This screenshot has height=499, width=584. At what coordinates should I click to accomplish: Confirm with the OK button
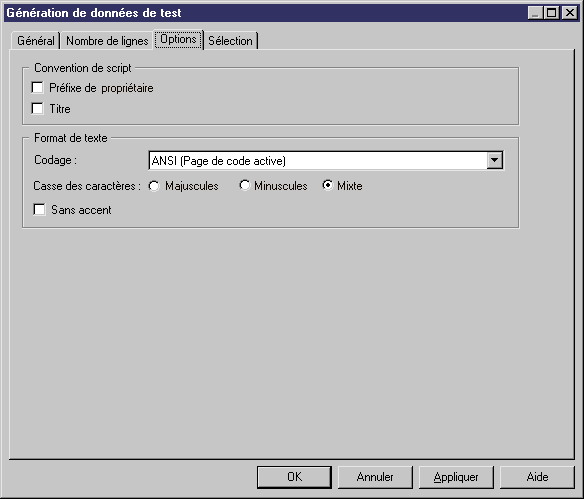tap(294, 477)
